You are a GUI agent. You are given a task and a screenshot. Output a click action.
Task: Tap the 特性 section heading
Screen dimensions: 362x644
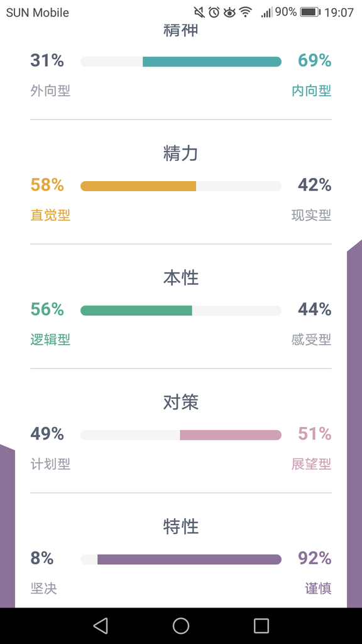pyautogui.click(x=181, y=527)
